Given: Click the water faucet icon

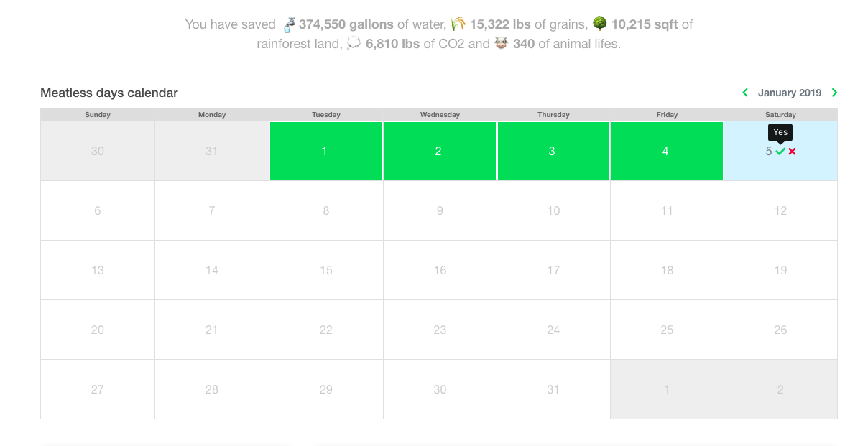Looking at the screenshot, I should point(288,24).
